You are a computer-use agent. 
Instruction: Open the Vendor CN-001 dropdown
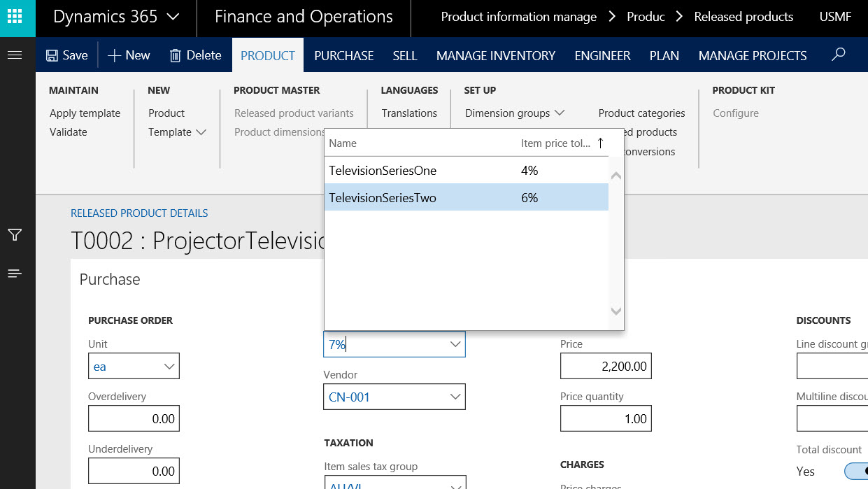point(455,397)
